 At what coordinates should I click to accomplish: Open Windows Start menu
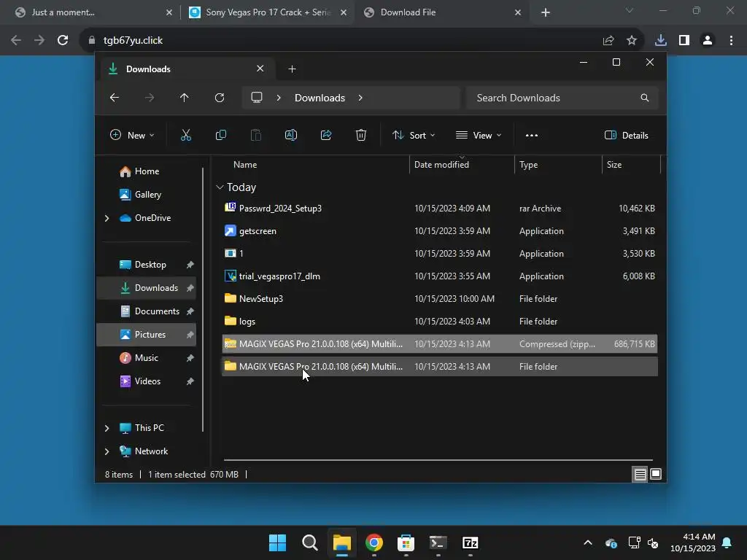[277, 542]
